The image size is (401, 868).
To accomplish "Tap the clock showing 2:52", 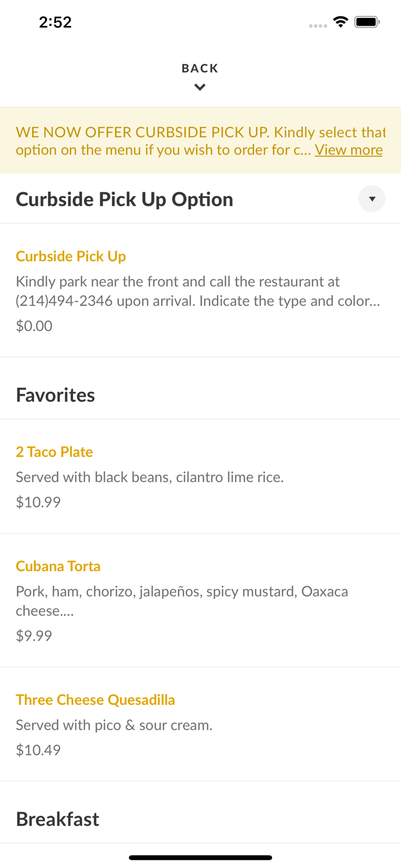I will 55,22.
